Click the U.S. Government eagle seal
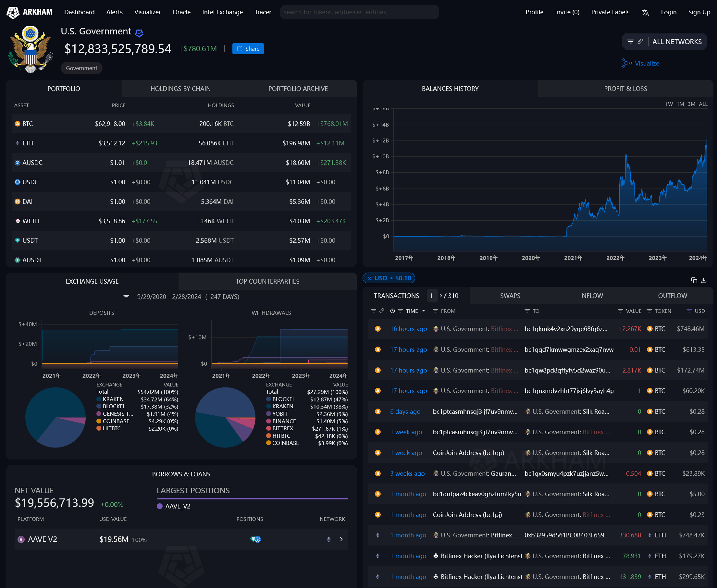This screenshot has width=717, height=588. pos(31,49)
